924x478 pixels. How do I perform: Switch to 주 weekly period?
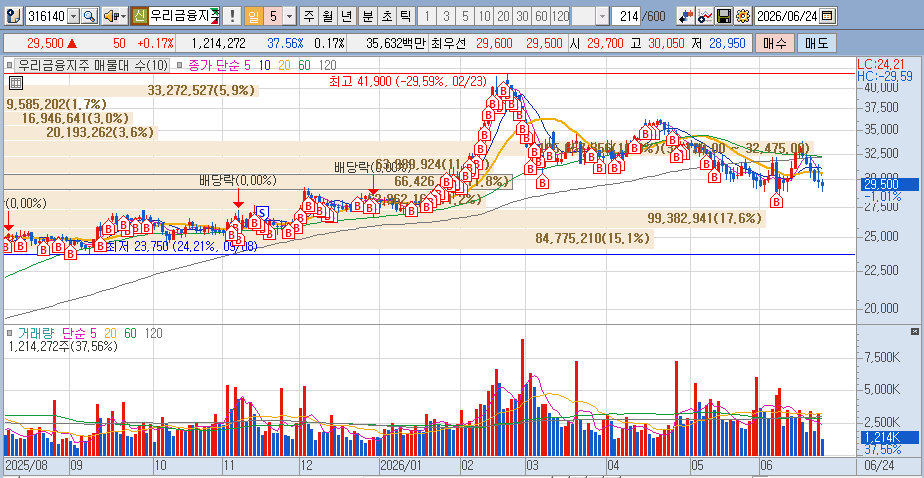point(308,17)
